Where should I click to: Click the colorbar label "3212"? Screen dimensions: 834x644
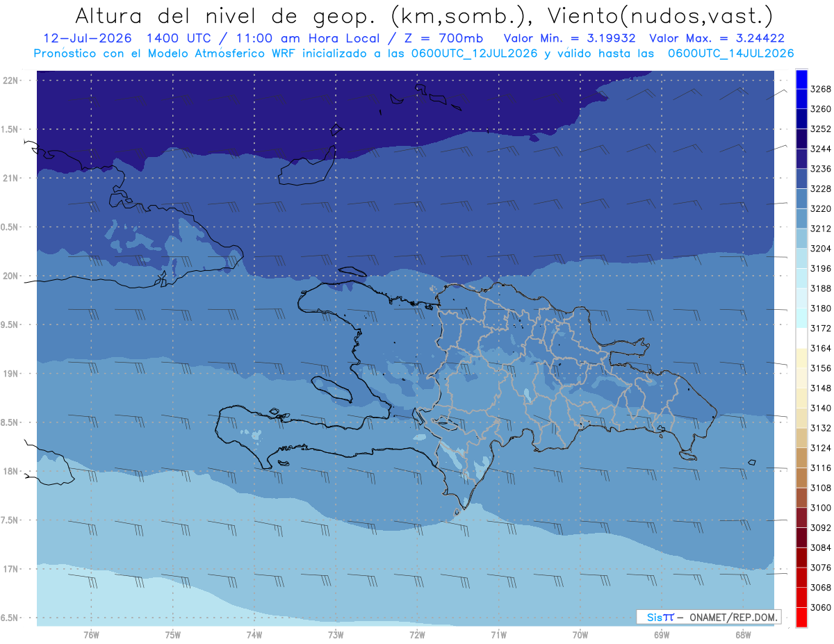821,229
